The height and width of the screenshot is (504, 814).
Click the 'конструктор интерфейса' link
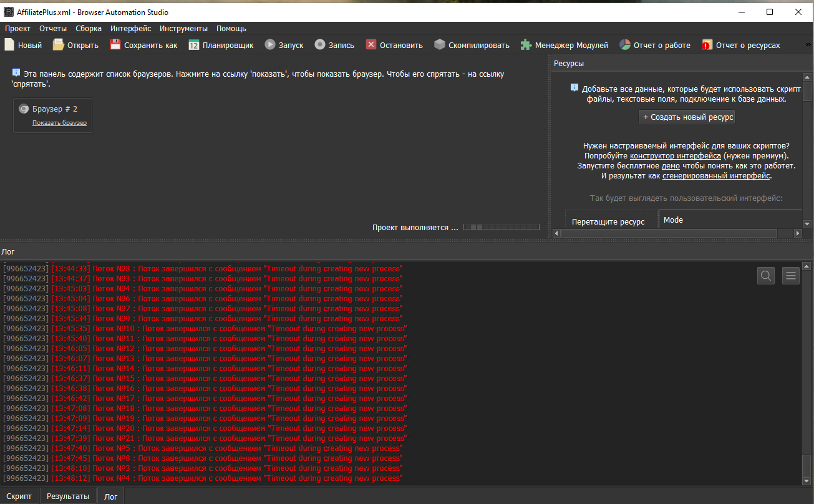pyautogui.click(x=676, y=155)
